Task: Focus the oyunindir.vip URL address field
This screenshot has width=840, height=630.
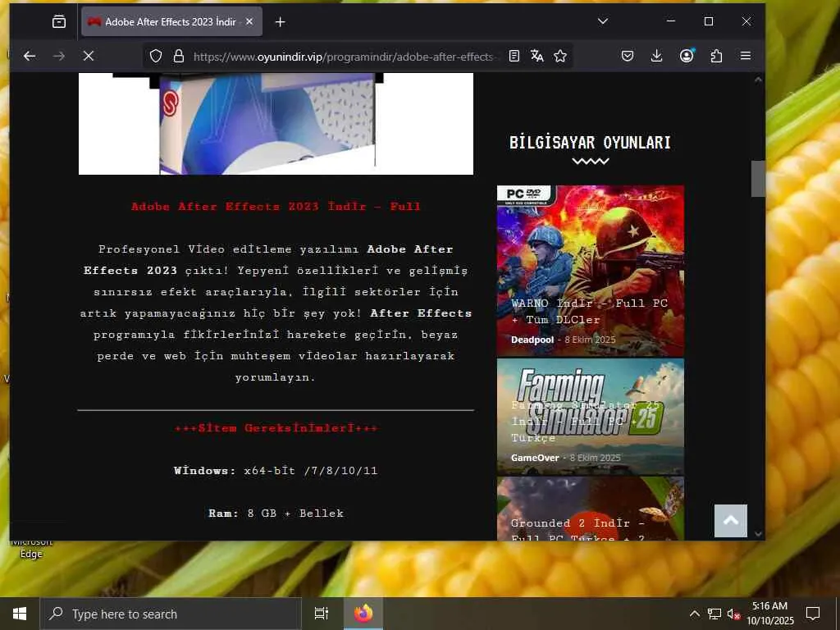Action: click(x=345, y=57)
